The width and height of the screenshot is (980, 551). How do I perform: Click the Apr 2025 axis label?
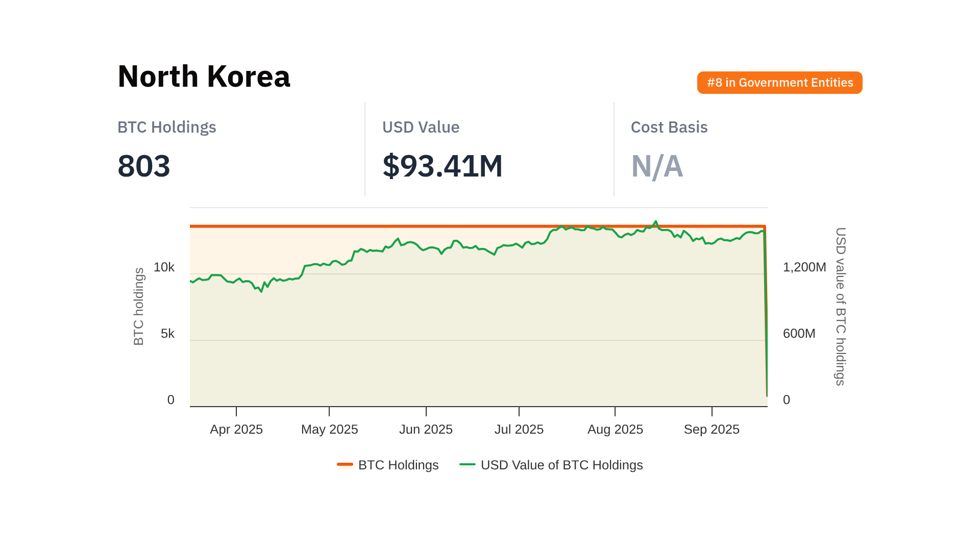(236, 430)
